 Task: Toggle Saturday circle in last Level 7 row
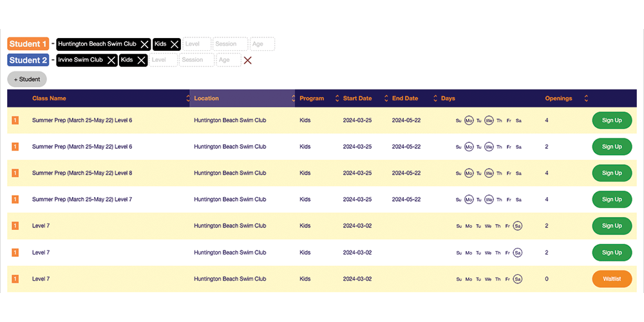(518, 279)
